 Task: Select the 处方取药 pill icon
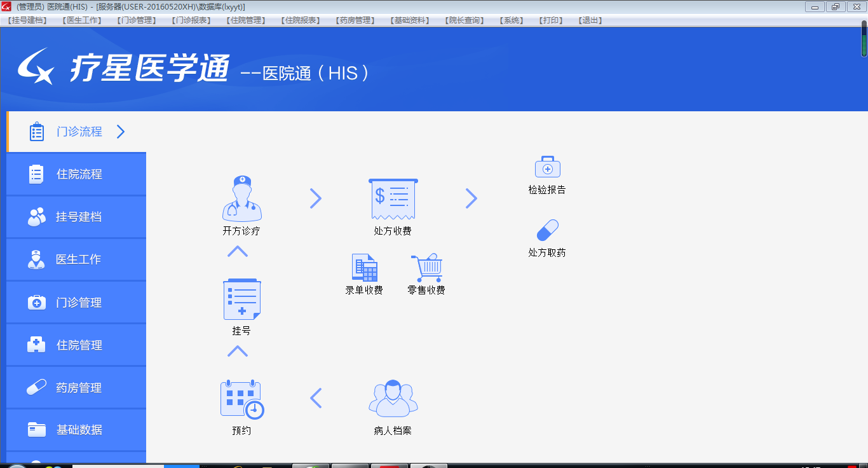pyautogui.click(x=547, y=230)
